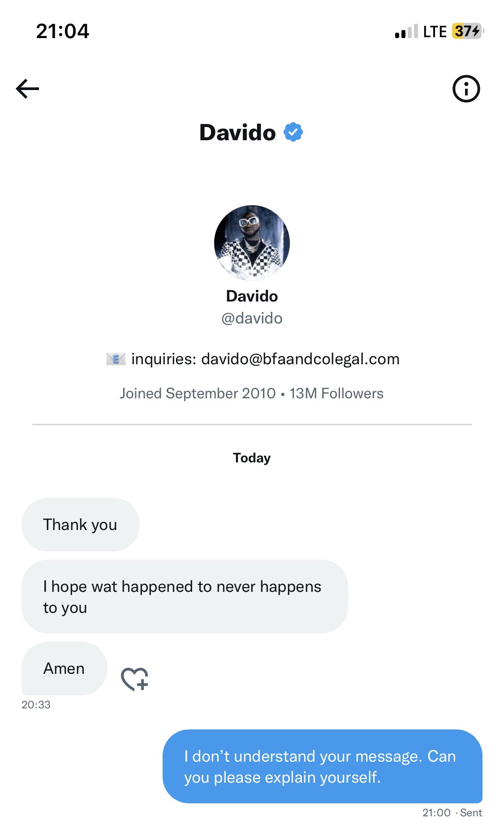Tap the bold Davido name under avatar
Screen dimensions: 504x832
click(252, 296)
